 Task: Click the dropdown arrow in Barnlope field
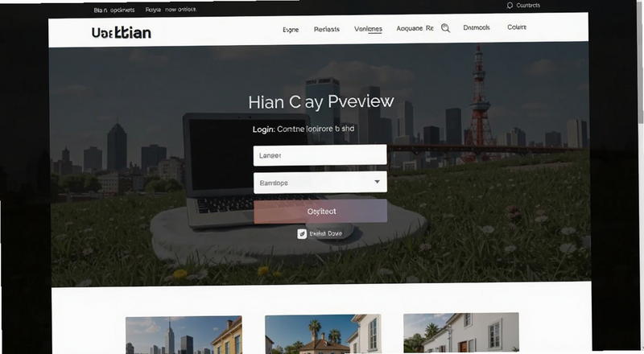(x=377, y=182)
